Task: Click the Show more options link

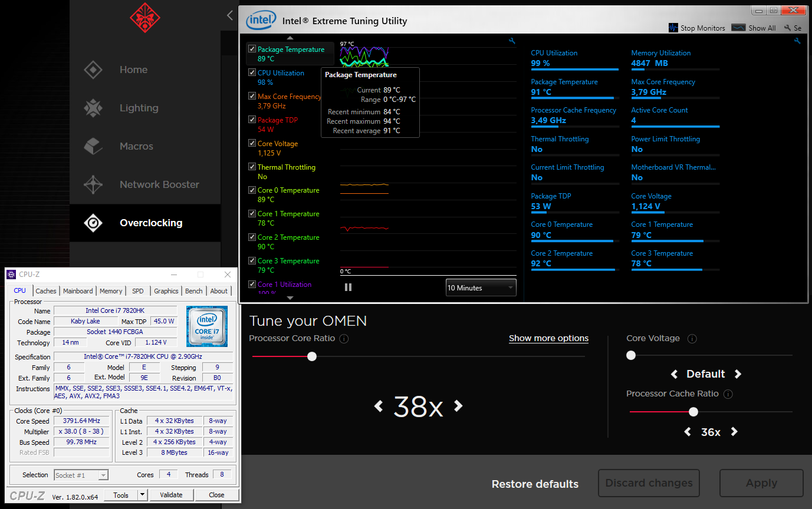Action: coord(548,338)
